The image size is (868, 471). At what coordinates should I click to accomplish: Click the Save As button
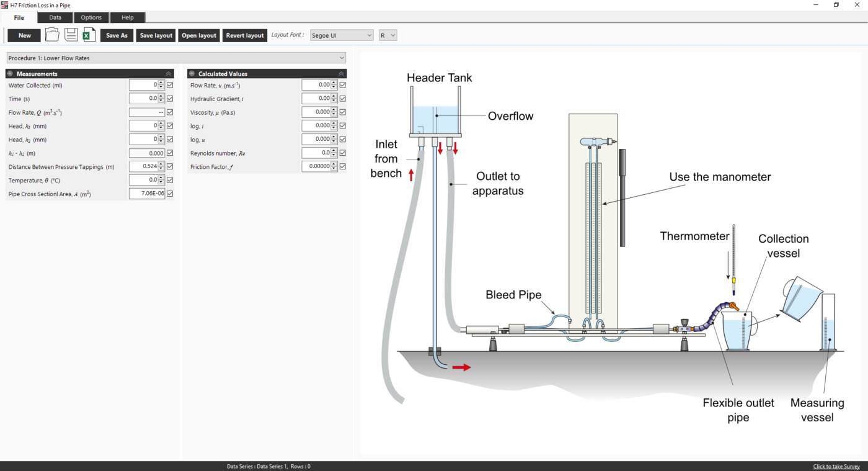117,35
